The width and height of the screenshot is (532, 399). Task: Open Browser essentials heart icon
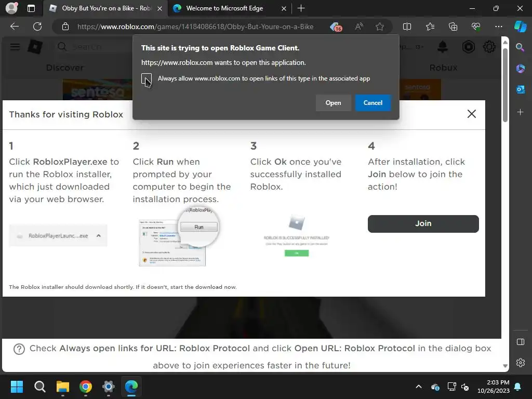(x=476, y=26)
